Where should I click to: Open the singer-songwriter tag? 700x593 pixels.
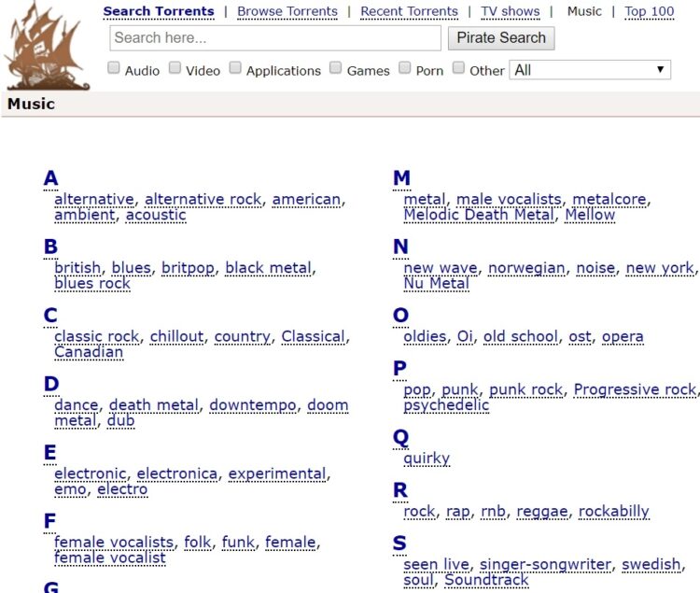point(545,564)
